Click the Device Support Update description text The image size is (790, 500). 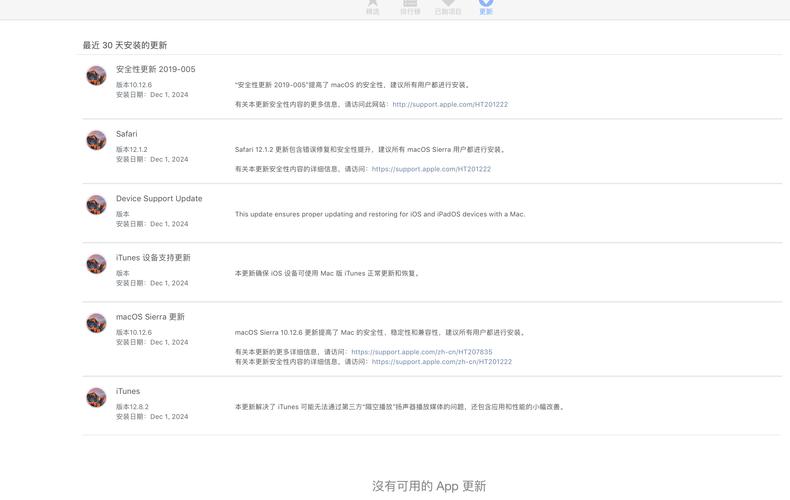click(380, 214)
